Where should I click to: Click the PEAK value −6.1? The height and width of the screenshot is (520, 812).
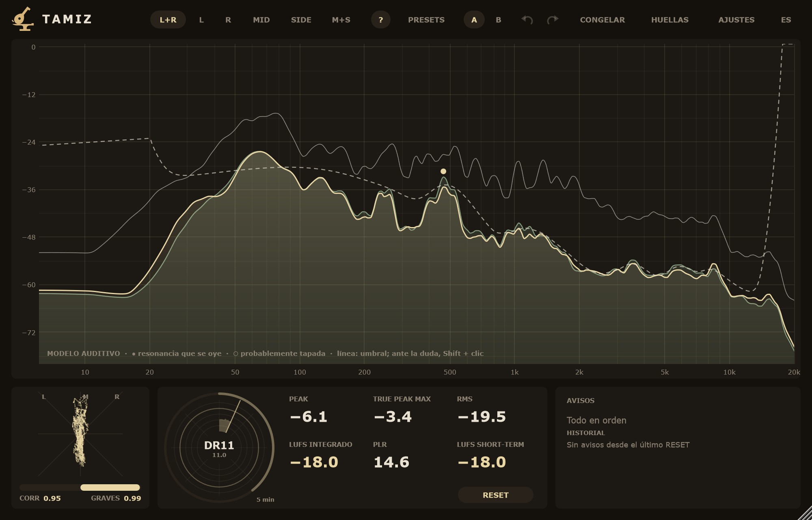click(x=309, y=417)
